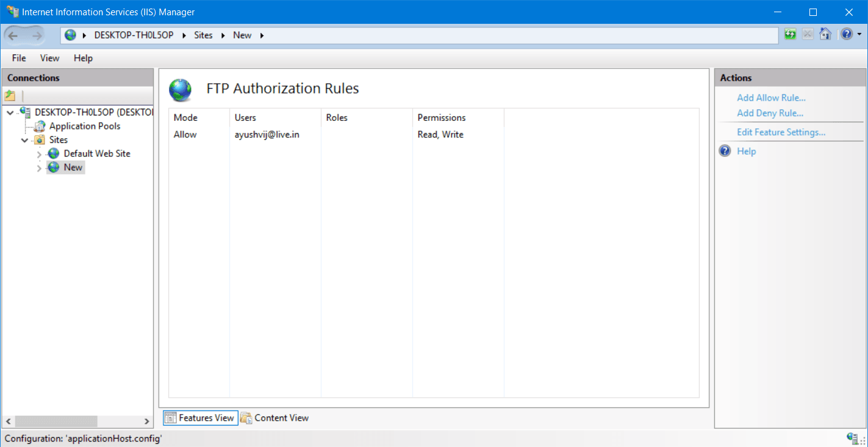The width and height of the screenshot is (868, 447).
Task: Click the Forward navigation arrow
Action: click(x=37, y=35)
